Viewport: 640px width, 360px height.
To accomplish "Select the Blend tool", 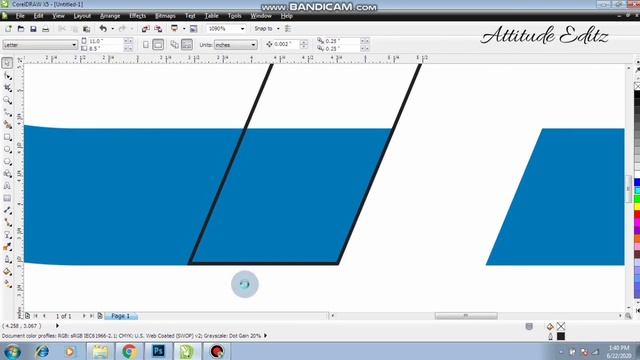I will [7, 235].
